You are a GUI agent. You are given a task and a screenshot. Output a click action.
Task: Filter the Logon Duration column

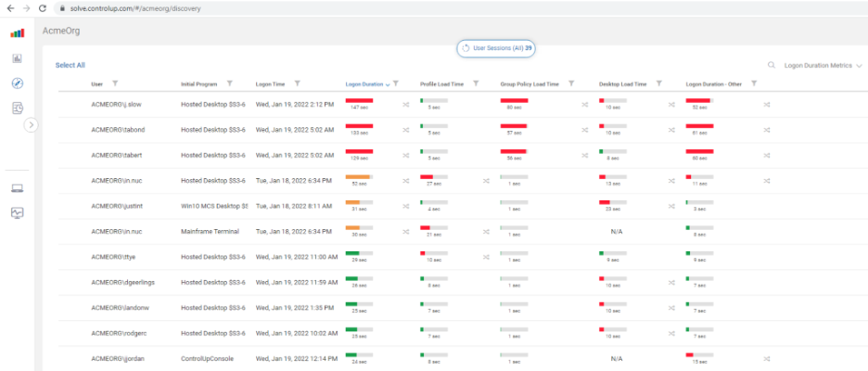pos(396,83)
